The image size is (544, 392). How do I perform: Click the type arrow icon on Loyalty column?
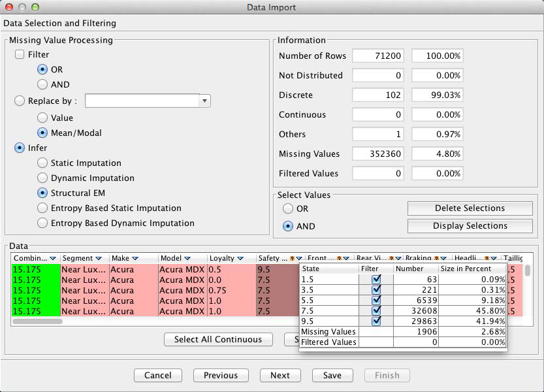click(x=240, y=259)
